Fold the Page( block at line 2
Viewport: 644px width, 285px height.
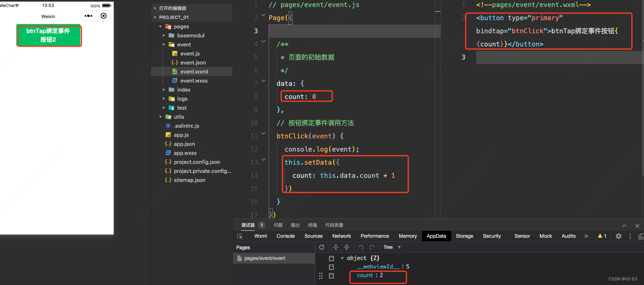(263, 15)
